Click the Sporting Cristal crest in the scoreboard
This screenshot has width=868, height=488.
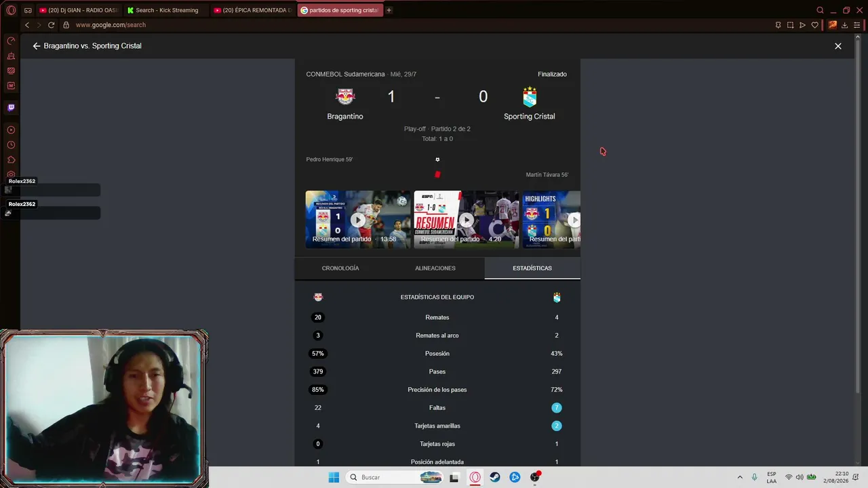coord(530,97)
